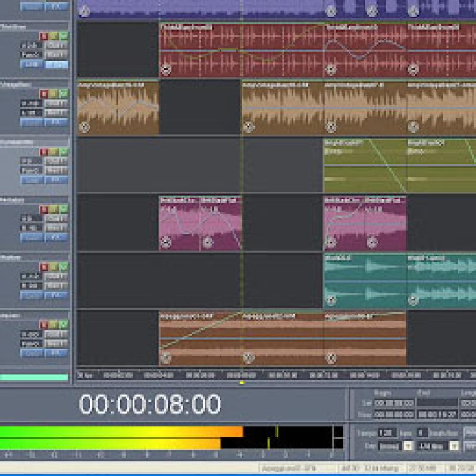The image size is (476, 476).
Task: Click the handle icon of the first red clip
Action: (x=166, y=70)
